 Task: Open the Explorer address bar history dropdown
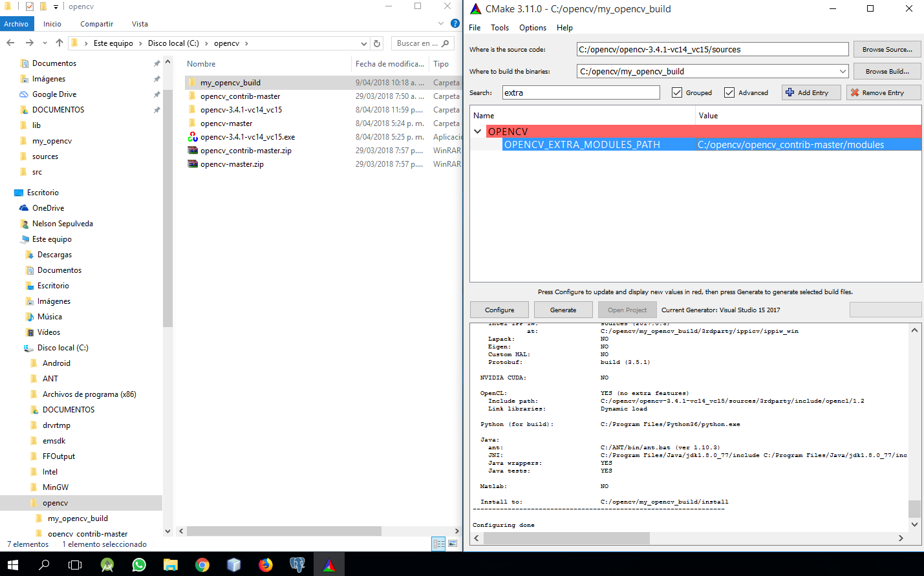coord(364,43)
